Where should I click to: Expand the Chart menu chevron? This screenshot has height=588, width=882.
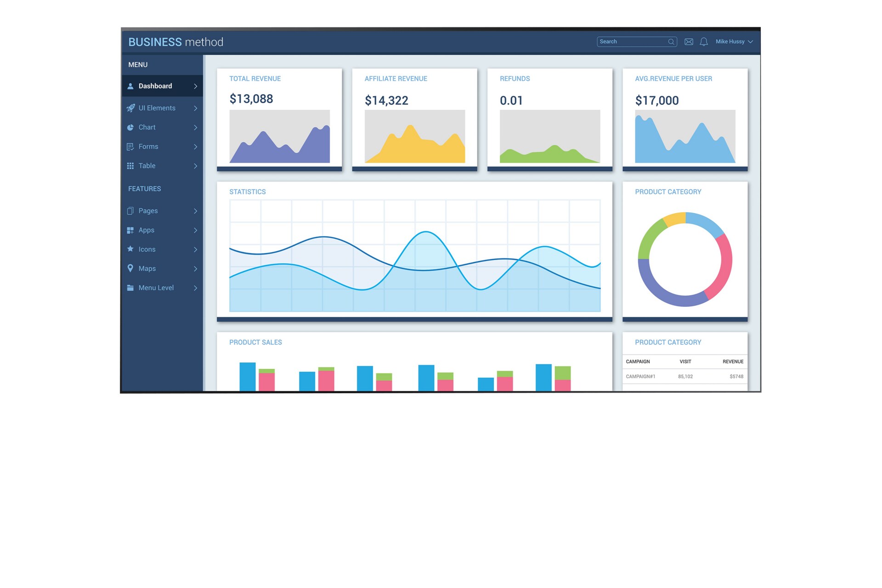196,128
